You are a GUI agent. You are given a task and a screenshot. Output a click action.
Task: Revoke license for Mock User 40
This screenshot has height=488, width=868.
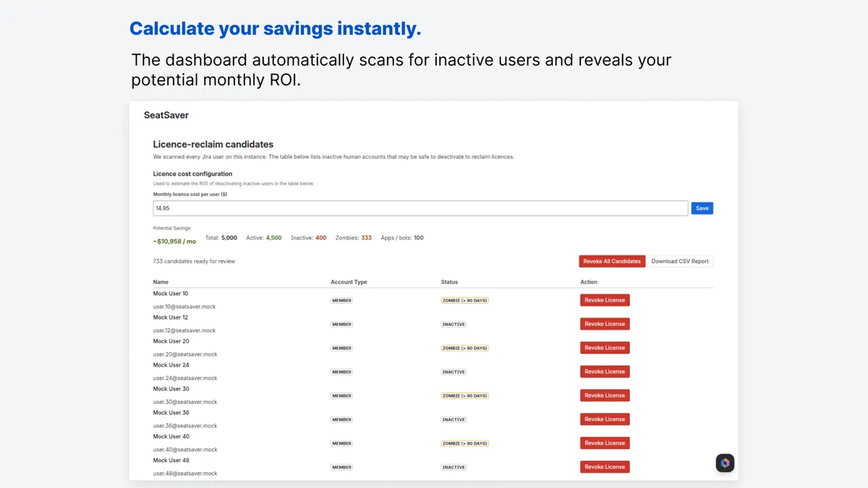point(605,443)
